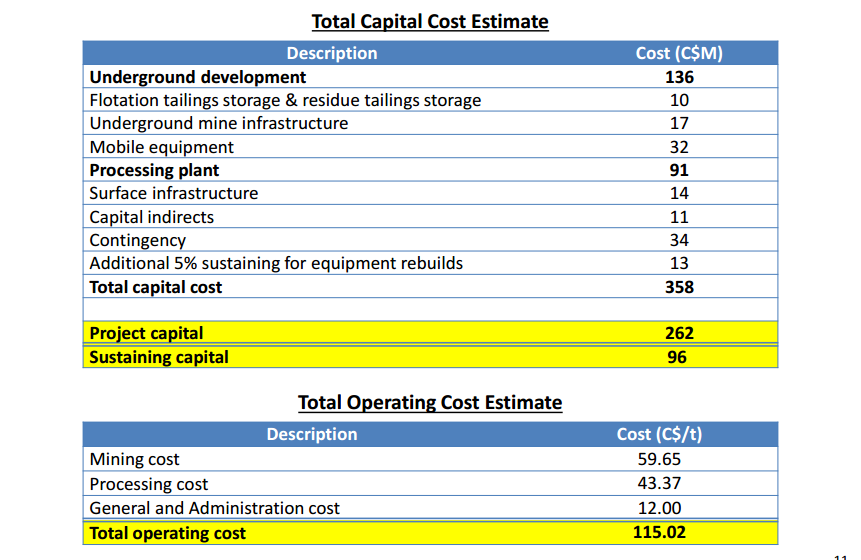Click the highlighted 'Project capital' label
The width and height of the screenshot is (861, 560).
click(x=146, y=333)
